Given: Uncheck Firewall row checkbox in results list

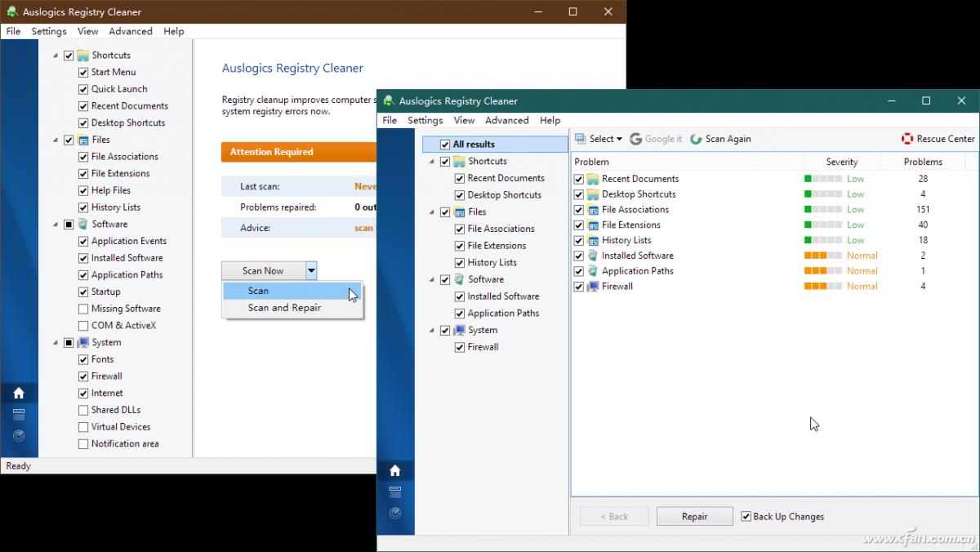Looking at the screenshot, I should point(579,287).
